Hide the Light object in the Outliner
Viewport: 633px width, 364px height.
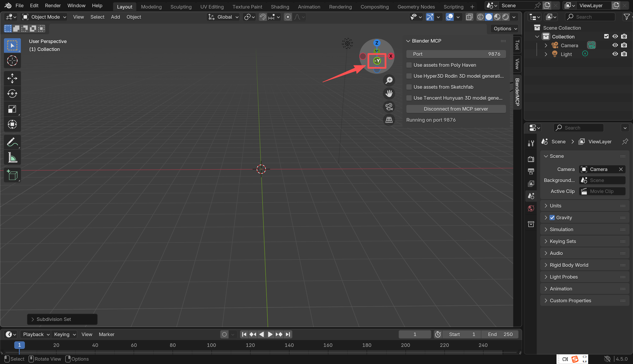click(x=615, y=54)
